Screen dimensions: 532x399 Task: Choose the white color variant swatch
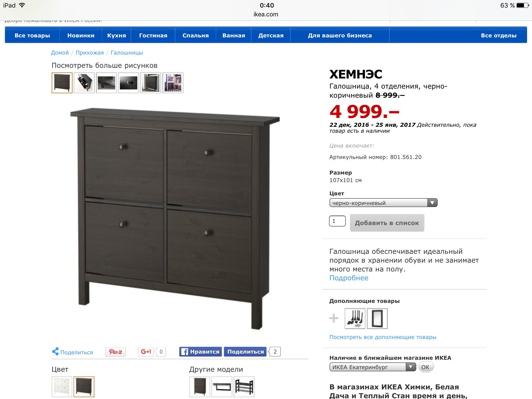pos(62,387)
